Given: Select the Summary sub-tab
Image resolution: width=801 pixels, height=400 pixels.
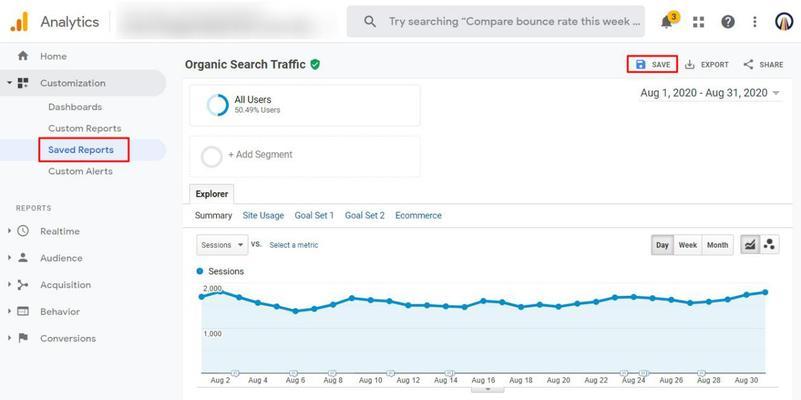Looking at the screenshot, I should (214, 216).
